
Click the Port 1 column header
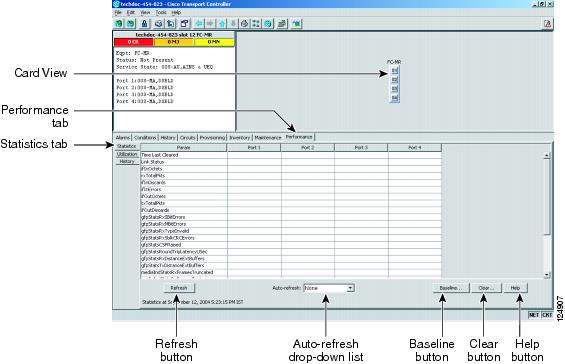point(254,147)
